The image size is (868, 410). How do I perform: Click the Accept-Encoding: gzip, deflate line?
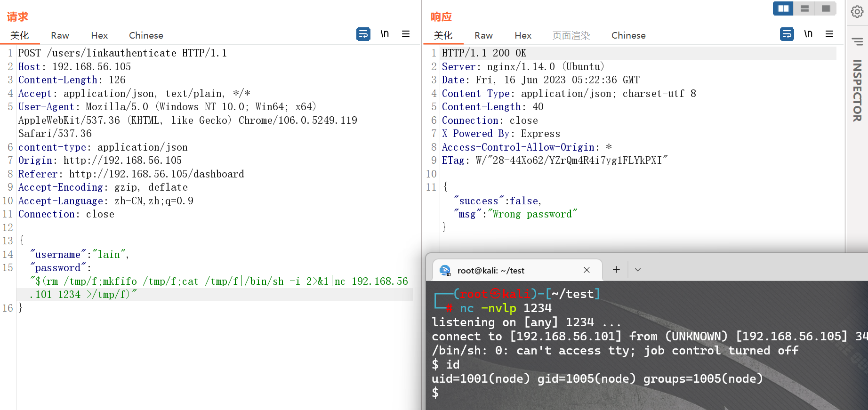tap(103, 187)
